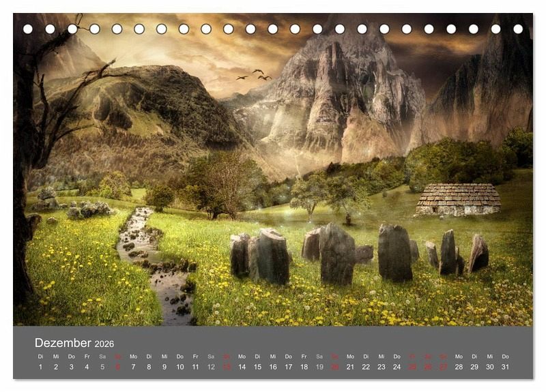Select Saturday date 5

[102, 367]
